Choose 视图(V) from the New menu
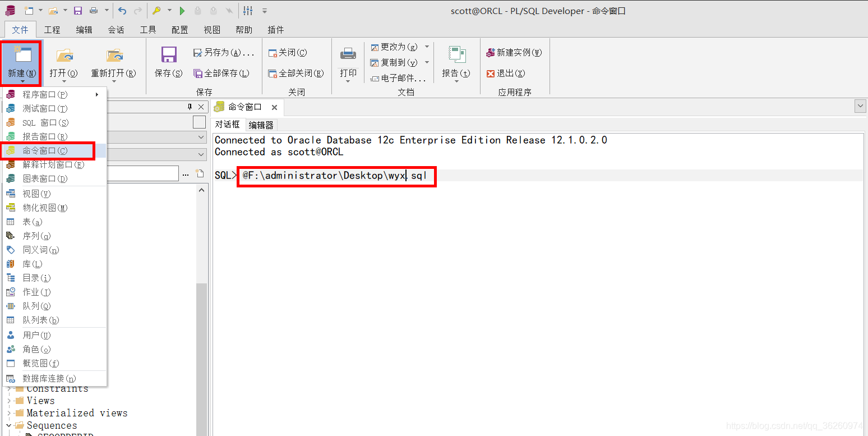Viewport: 868px width, 436px height. 53,194
